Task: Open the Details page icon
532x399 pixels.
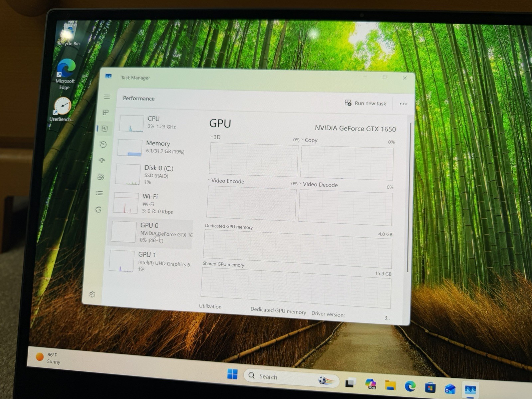Action: tap(99, 193)
